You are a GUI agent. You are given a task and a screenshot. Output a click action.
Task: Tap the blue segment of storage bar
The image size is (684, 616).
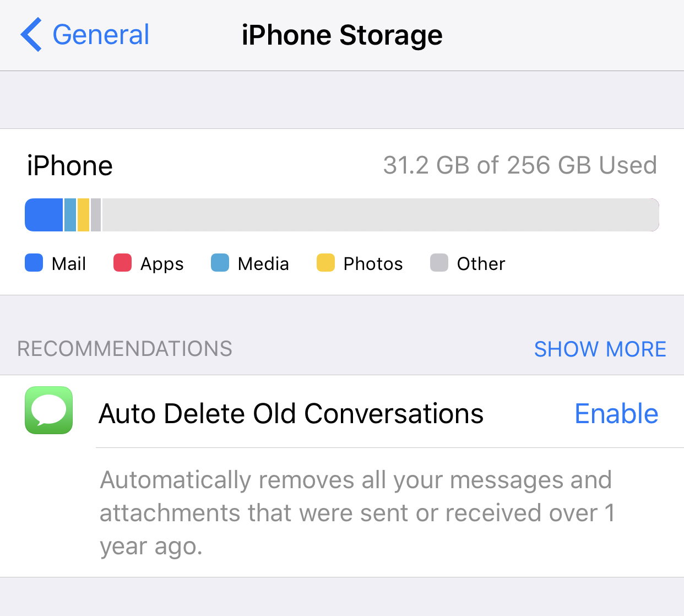[44, 215]
